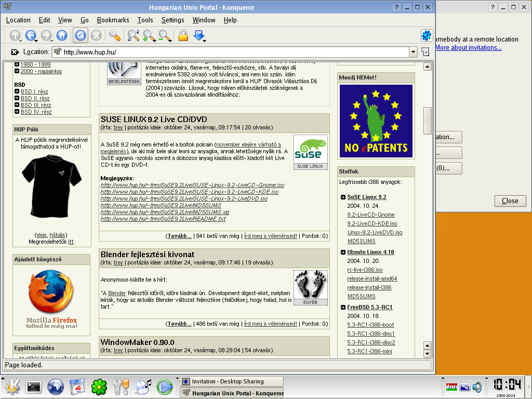The width and height of the screenshot is (532, 399).
Task: Click the URL location input field
Action: tap(231, 52)
